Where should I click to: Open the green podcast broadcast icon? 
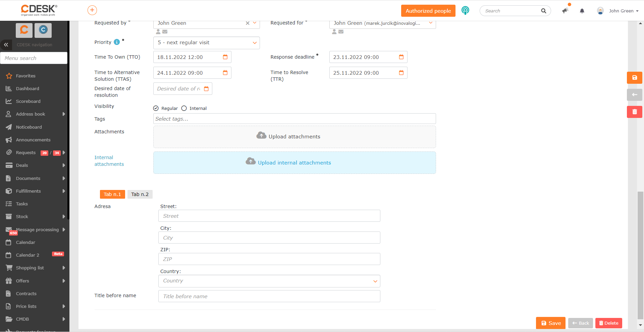(465, 10)
